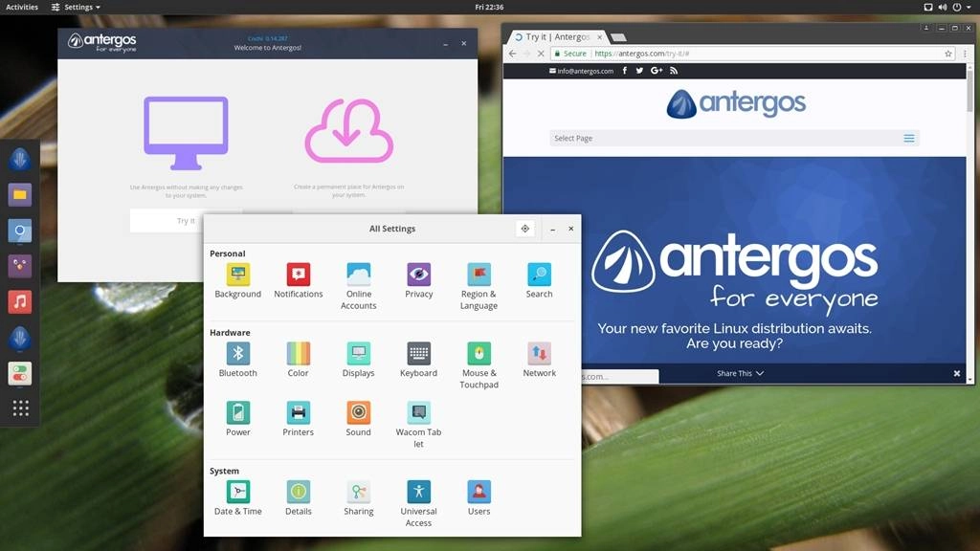Launch music player from the dock

(20, 301)
